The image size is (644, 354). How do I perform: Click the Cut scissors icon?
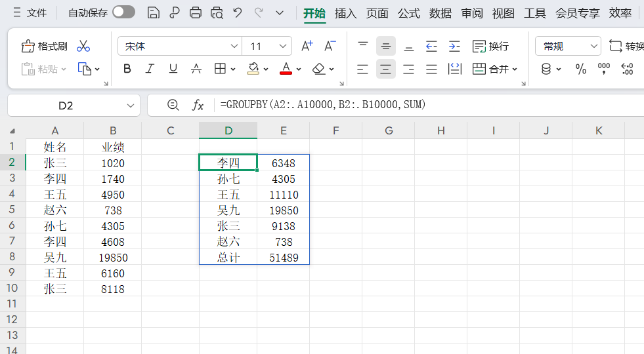coord(83,46)
